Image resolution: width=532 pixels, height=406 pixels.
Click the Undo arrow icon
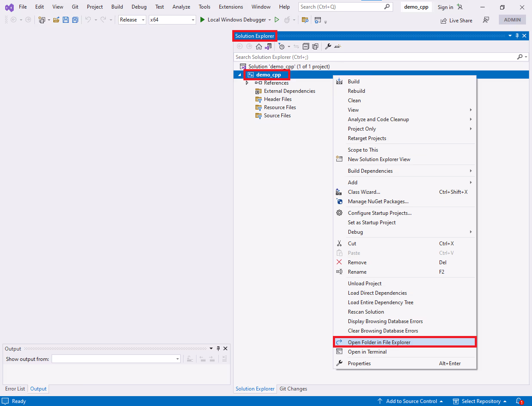coord(88,20)
